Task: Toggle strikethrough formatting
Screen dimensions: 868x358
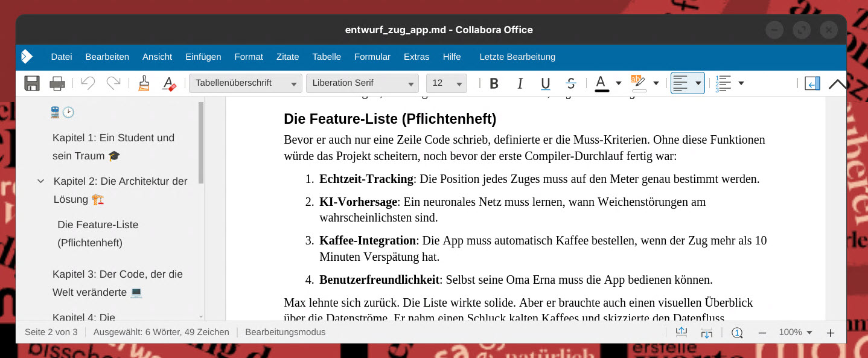Action: (571, 83)
